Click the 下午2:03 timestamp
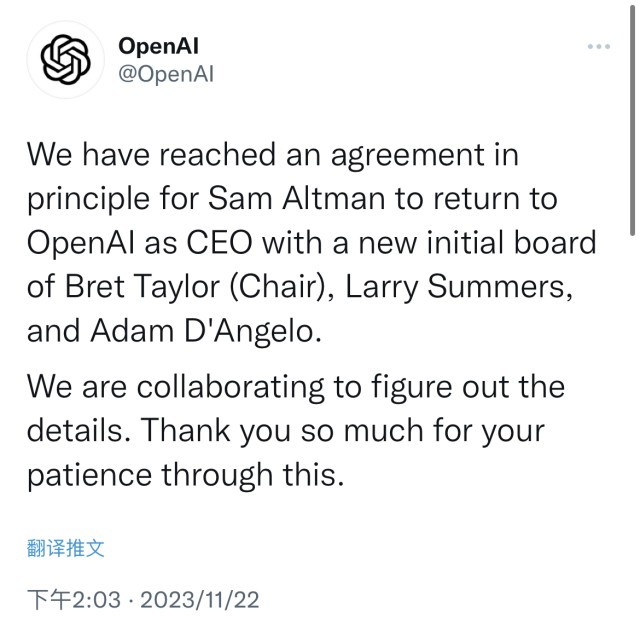Screen dimensions: 640x630 click(73, 600)
